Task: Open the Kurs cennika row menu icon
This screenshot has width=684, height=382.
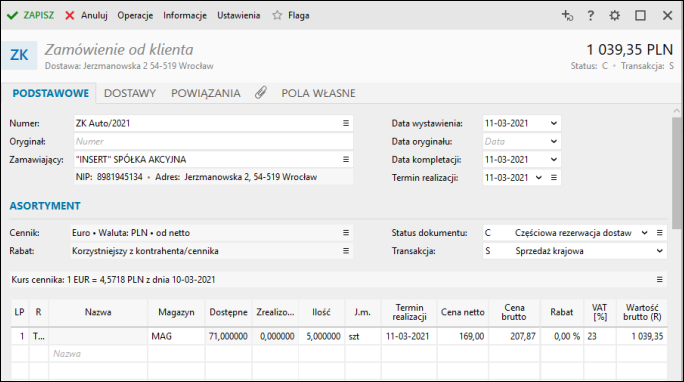Action: pyautogui.click(x=660, y=280)
